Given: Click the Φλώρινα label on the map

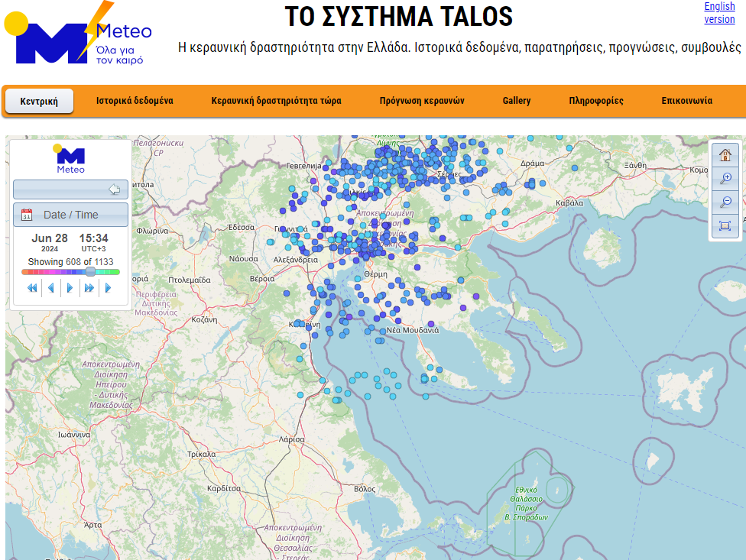Looking at the screenshot, I should pyautogui.click(x=152, y=231).
